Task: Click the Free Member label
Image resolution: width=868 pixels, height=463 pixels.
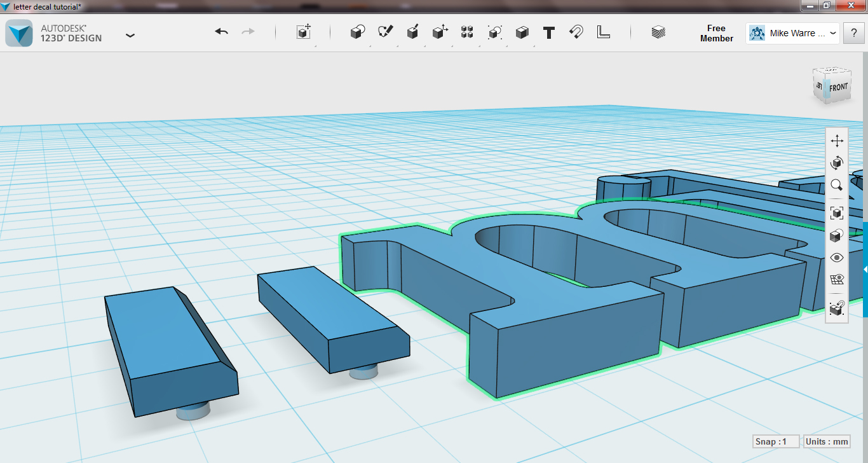Action: 716,33
